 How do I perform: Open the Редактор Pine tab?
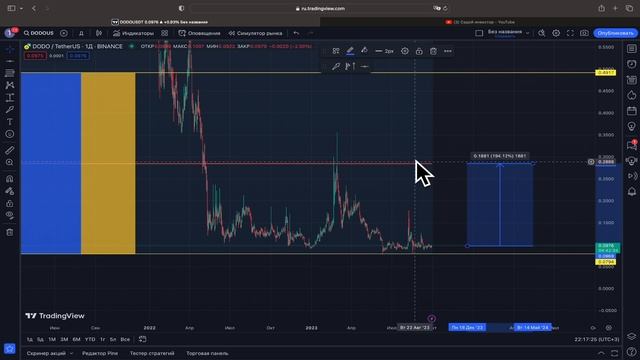click(100, 353)
